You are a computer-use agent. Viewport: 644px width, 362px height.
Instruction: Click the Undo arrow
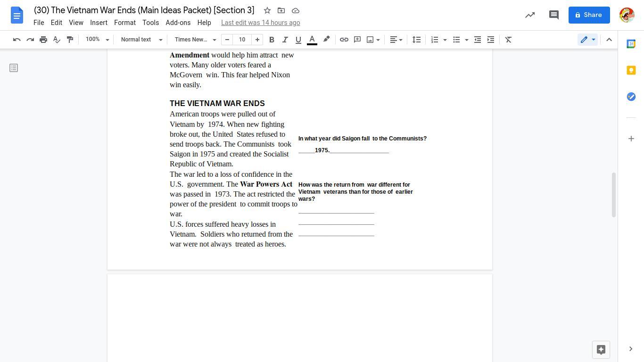point(17,40)
